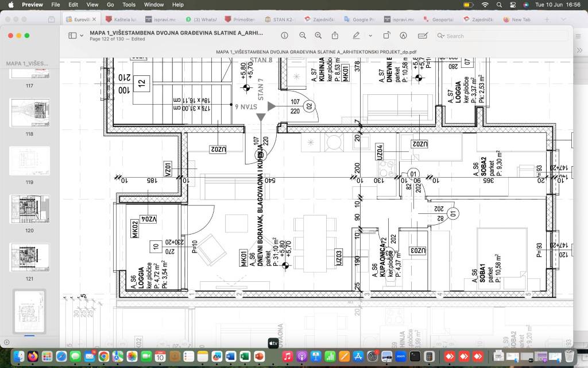Click the Search field in toolbar
Image resolution: width=588 pixels, height=368 pixels.
point(500,36)
